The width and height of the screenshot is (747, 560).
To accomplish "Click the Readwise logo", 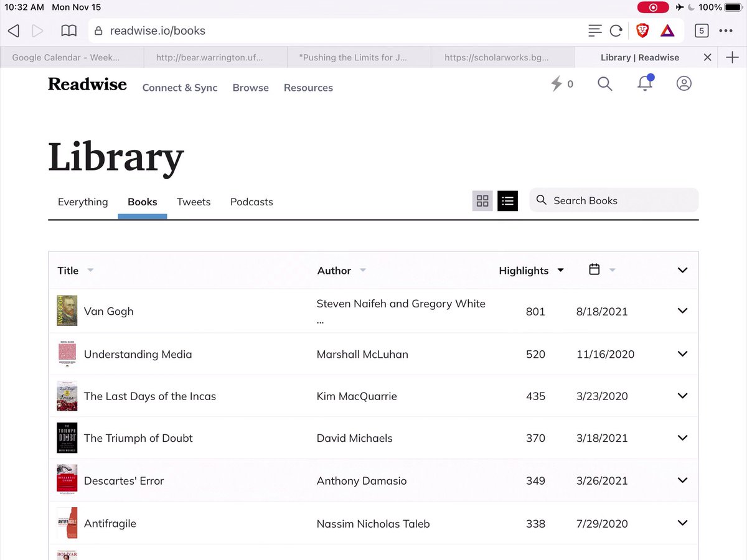I will pos(87,84).
